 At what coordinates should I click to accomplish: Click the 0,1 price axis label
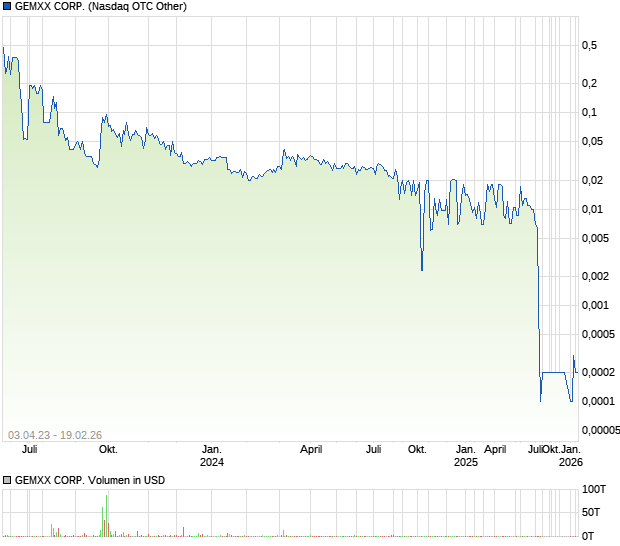coord(590,113)
